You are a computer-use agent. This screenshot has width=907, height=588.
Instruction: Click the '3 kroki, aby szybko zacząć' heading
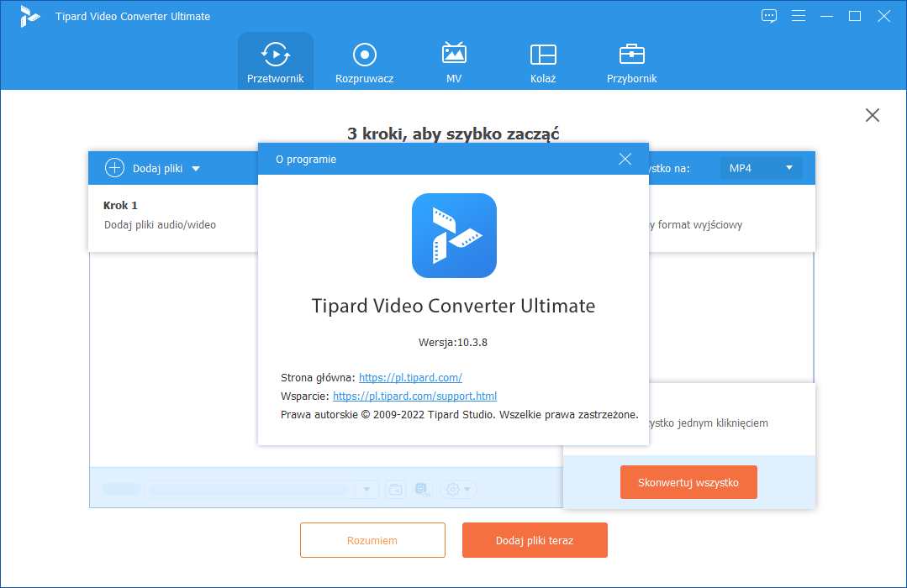coord(454,134)
